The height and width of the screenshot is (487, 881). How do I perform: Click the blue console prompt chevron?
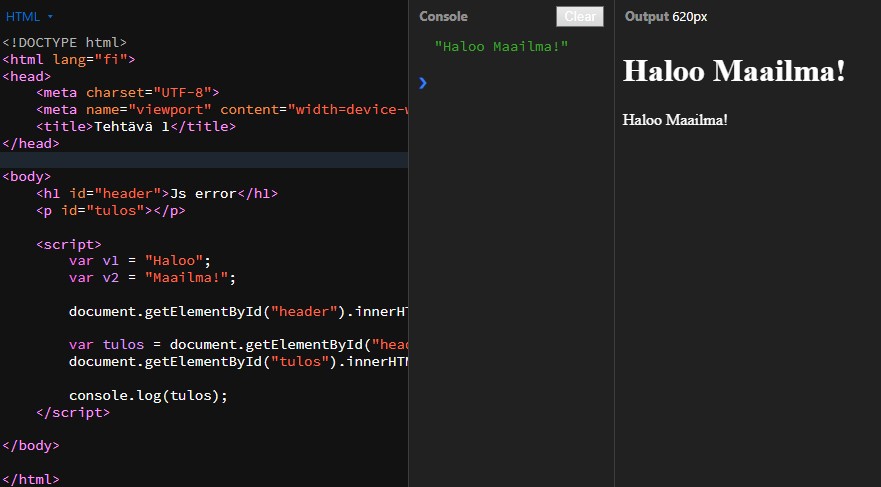tap(423, 82)
